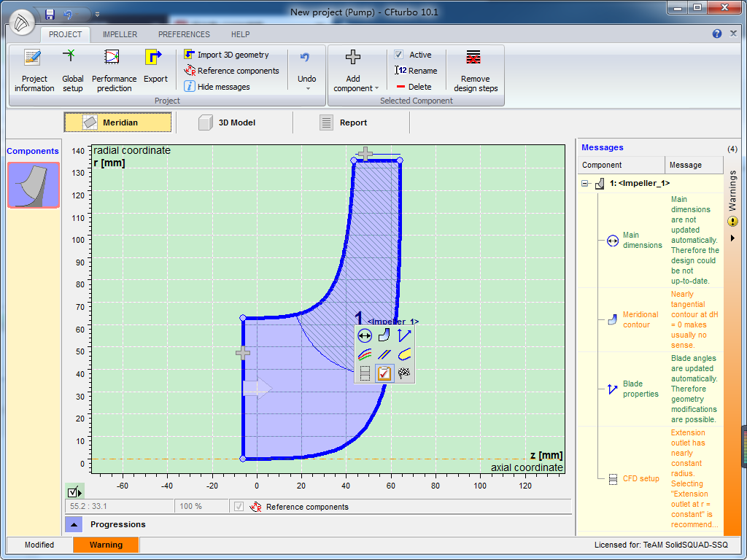The image size is (747, 560).
Task: Open Main dimensions from the popup toolbar
Action: [365, 335]
